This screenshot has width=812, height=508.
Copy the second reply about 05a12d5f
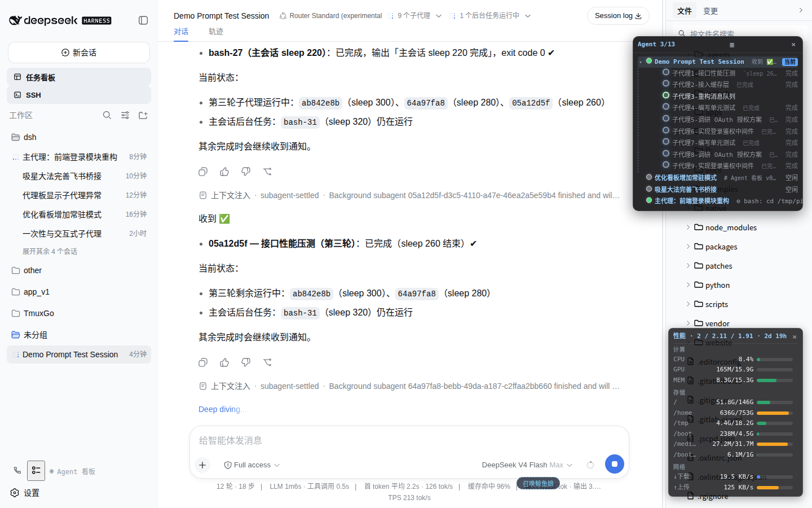(x=203, y=362)
